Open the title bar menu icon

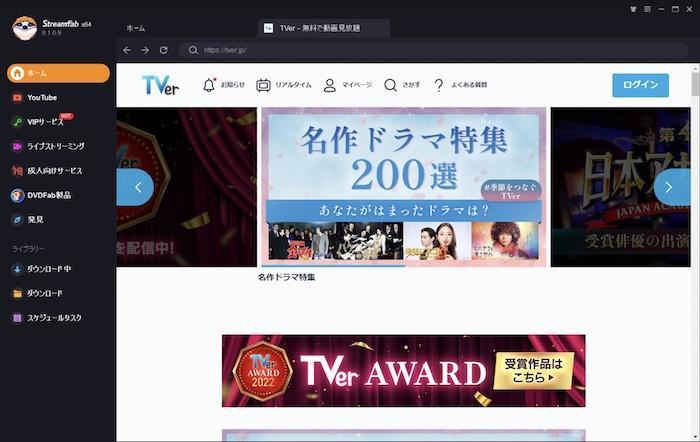tap(647, 9)
